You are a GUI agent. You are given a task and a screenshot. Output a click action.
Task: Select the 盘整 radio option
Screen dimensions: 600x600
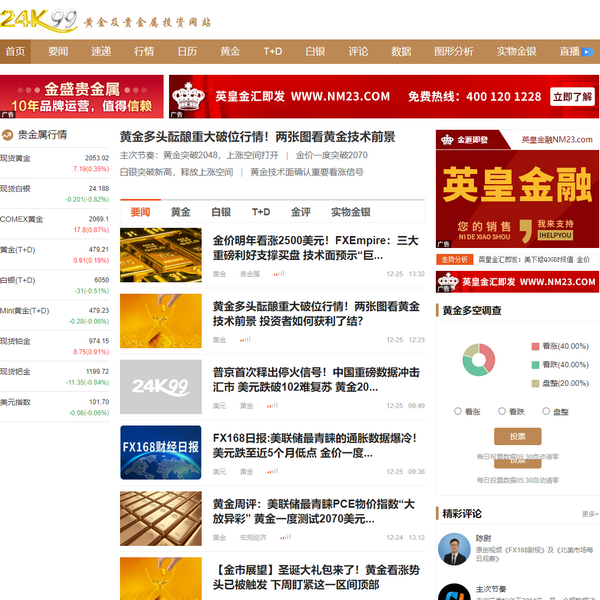coord(546,411)
